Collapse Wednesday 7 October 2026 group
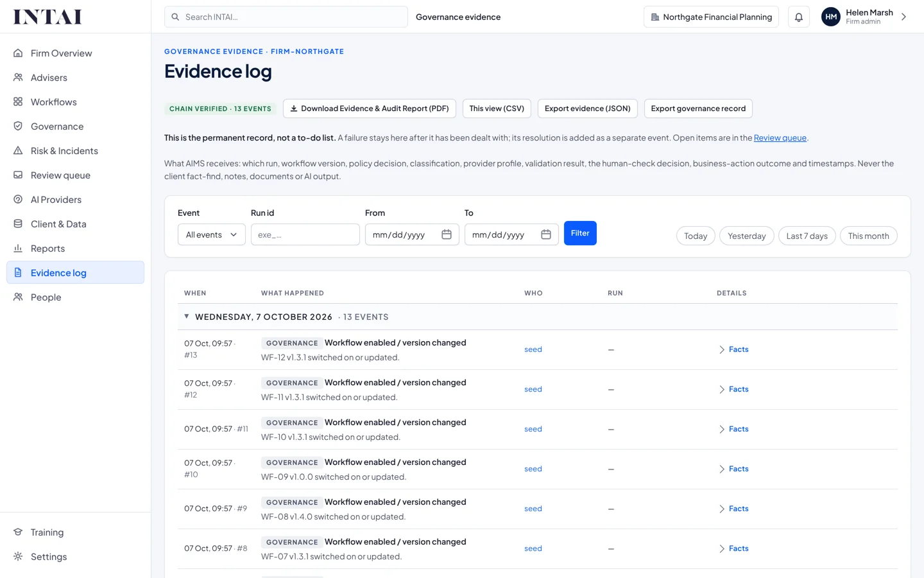 tap(187, 317)
